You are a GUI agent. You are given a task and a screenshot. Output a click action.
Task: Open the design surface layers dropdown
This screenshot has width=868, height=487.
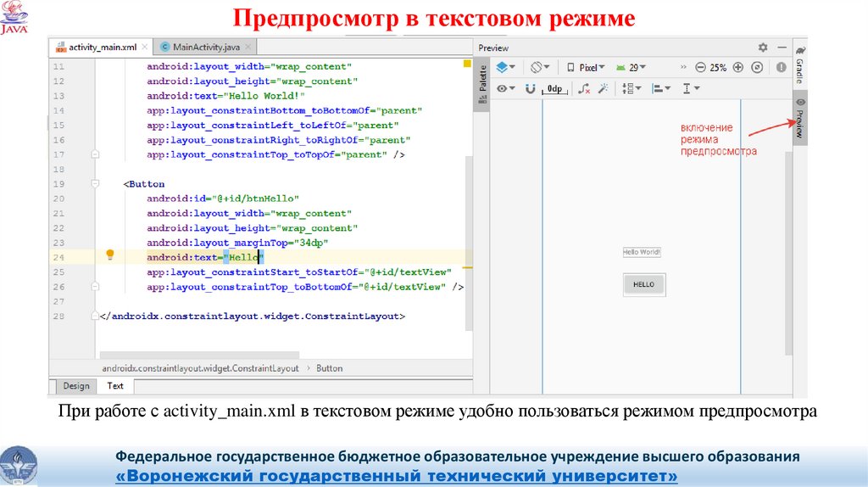coord(504,67)
